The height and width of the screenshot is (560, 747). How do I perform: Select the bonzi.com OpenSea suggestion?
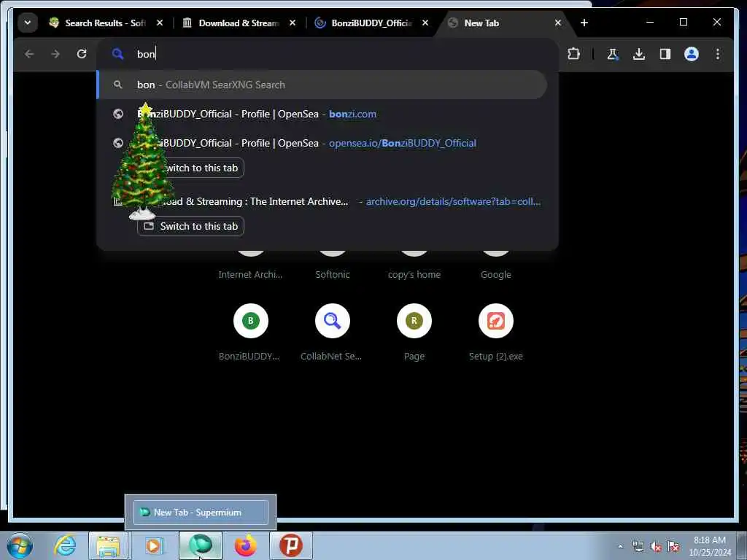tap(322, 114)
